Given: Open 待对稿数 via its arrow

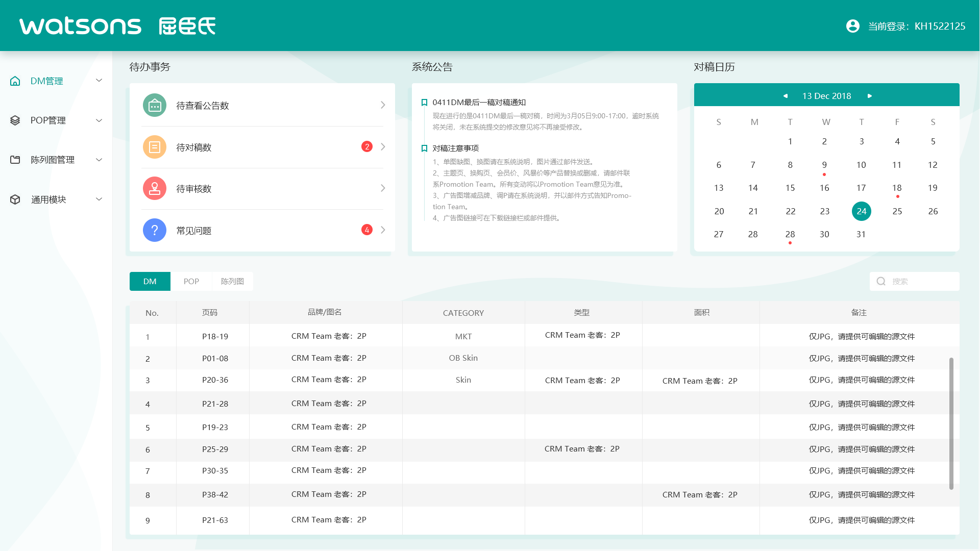Looking at the screenshot, I should pos(383,147).
